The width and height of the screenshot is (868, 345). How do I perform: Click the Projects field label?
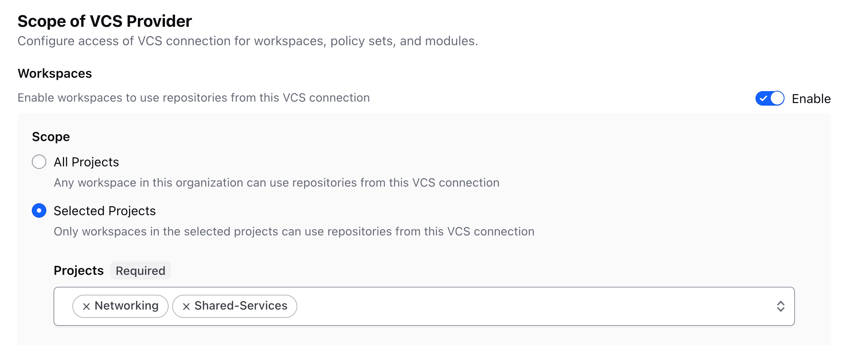point(78,271)
